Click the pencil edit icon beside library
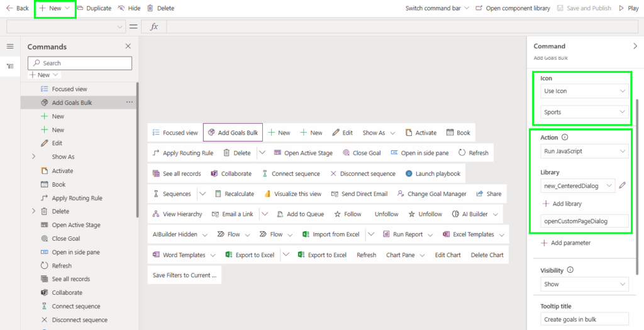 (623, 185)
